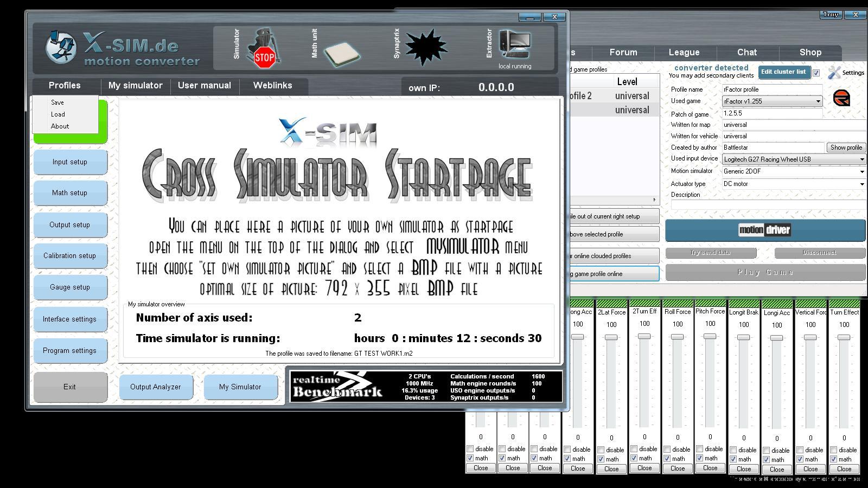
Task: Open Gauge setup page
Action: pyautogui.click(x=70, y=287)
